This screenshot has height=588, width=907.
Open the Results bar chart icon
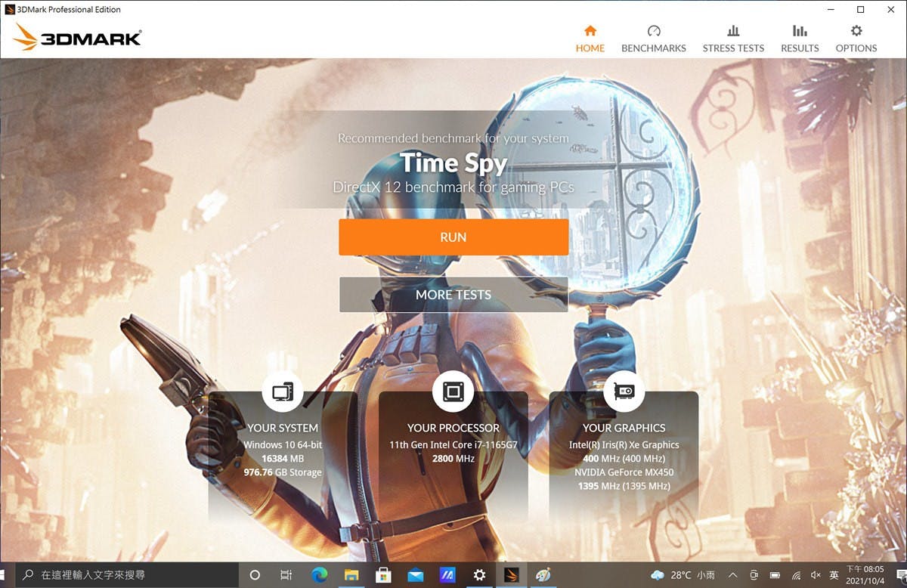coord(800,31)
